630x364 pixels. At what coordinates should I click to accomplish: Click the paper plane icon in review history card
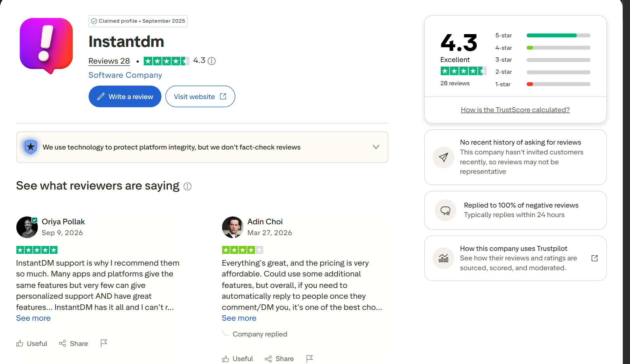click(x=443, y=157)
